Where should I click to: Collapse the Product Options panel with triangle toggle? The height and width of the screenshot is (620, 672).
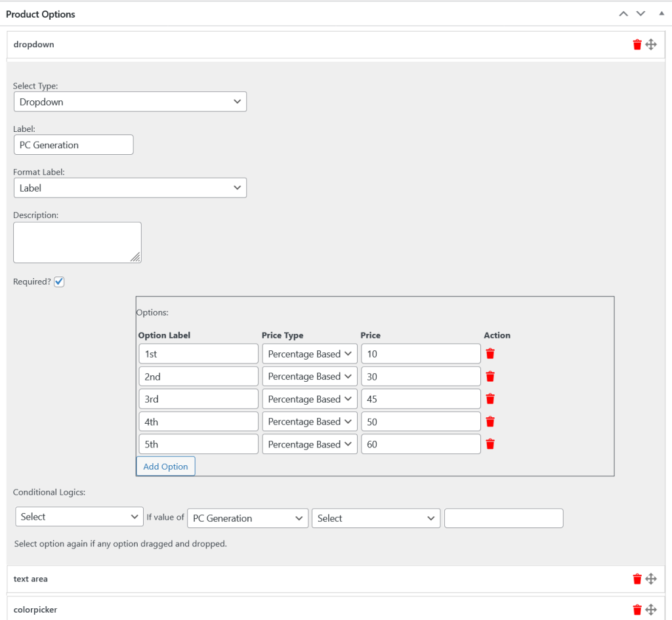(661, 14)
